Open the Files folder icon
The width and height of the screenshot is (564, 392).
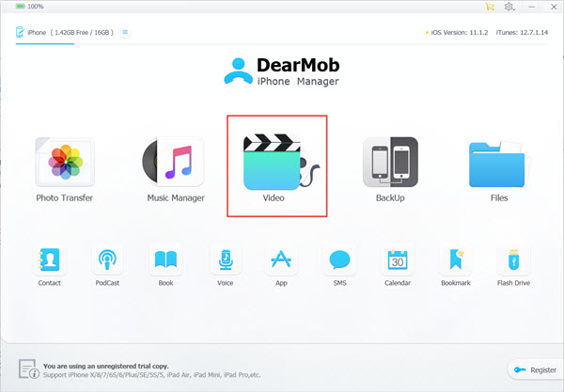(500, 164)
